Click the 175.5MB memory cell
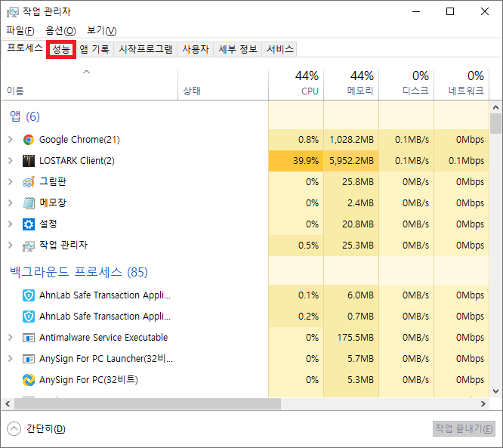The image size is (503, 448). (351, 338)
